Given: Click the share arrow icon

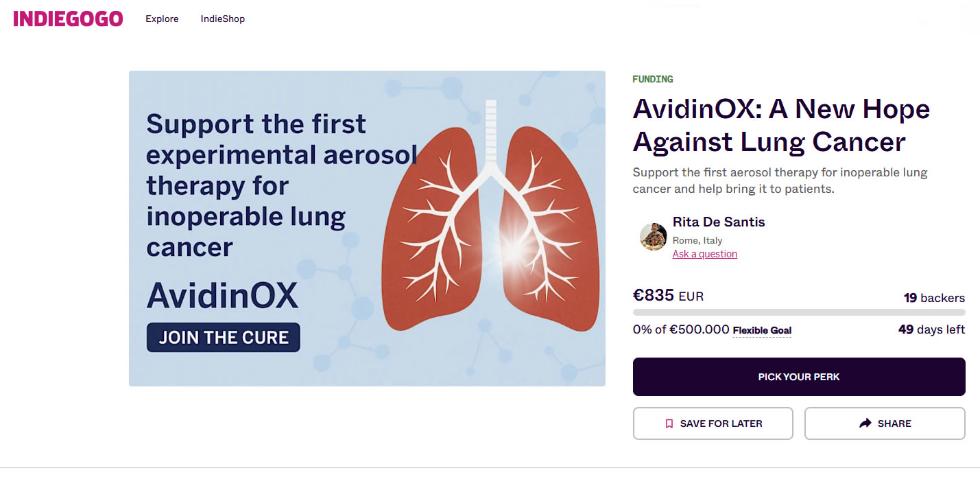Looking at the screenshot, I should click(x=865, y=423).
